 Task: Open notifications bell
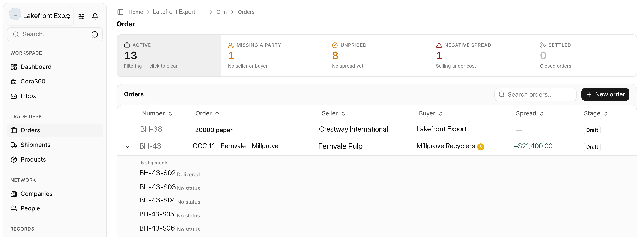pos(95,16)
